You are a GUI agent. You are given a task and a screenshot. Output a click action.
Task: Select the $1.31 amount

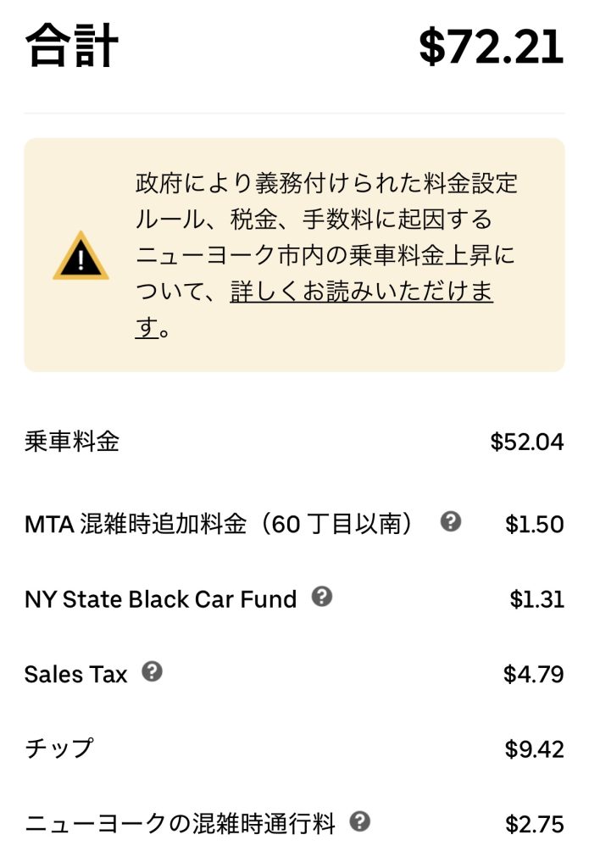point(536,599)
